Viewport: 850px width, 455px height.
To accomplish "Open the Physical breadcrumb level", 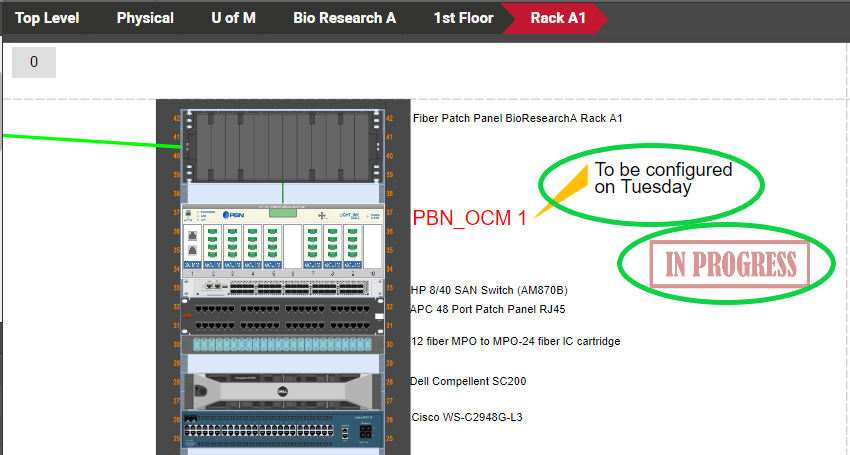I will pos(145,18).
